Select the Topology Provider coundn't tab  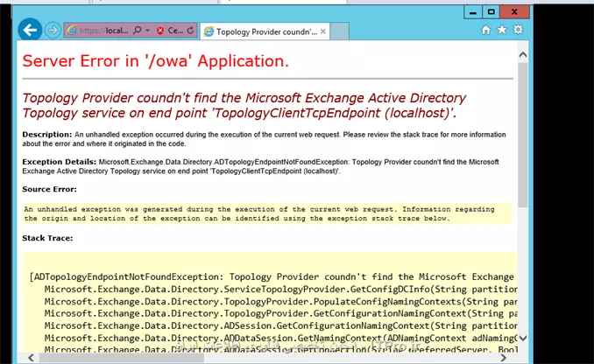(x=265, y=31)
